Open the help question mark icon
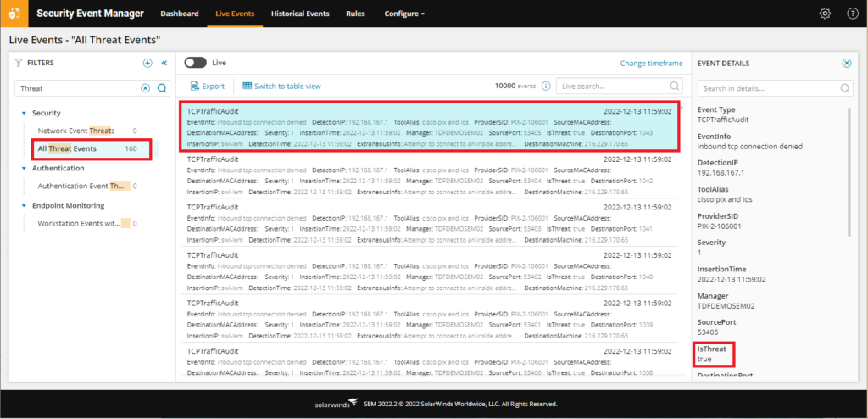 (x=853, y=14)
